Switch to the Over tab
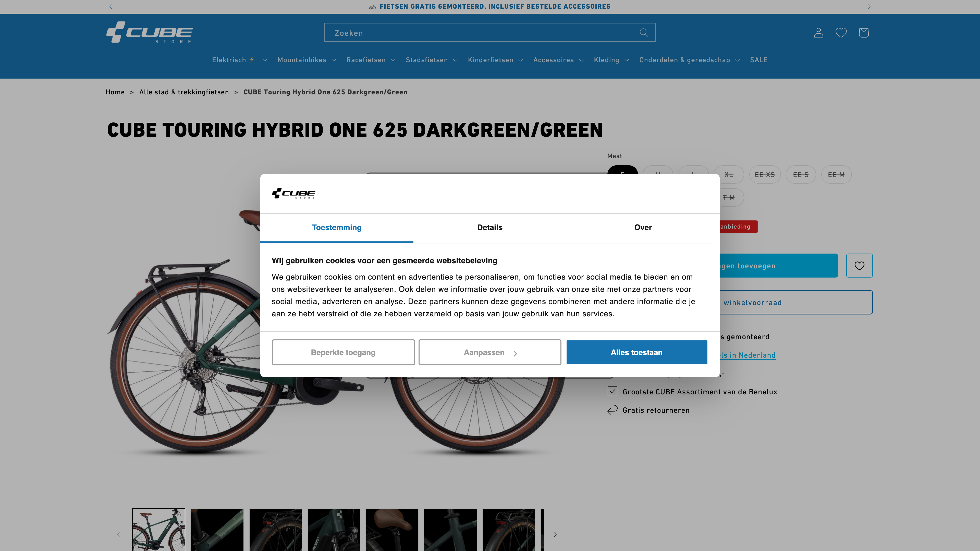This screenshot has height=551, width=980. [x=643, y=227]
